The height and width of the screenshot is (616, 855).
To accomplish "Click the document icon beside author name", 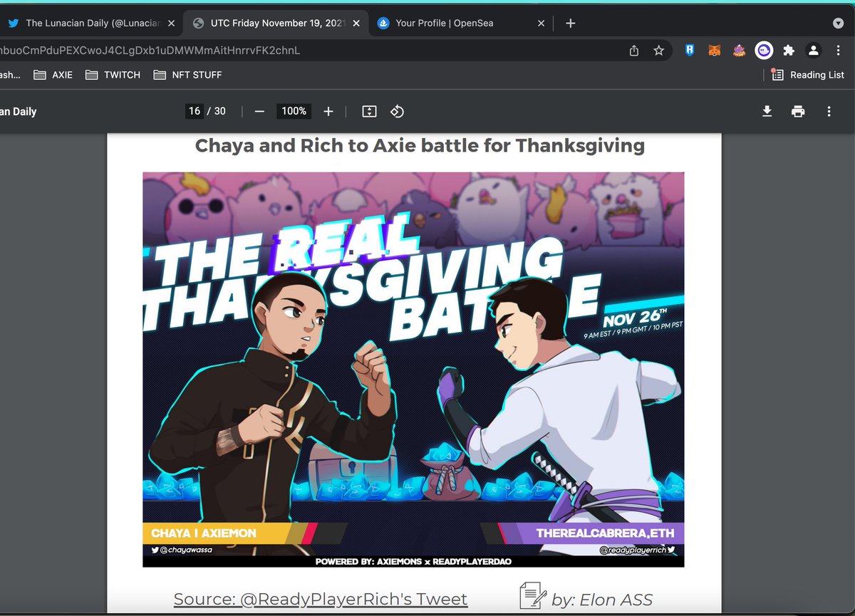I will pos(533,595).
